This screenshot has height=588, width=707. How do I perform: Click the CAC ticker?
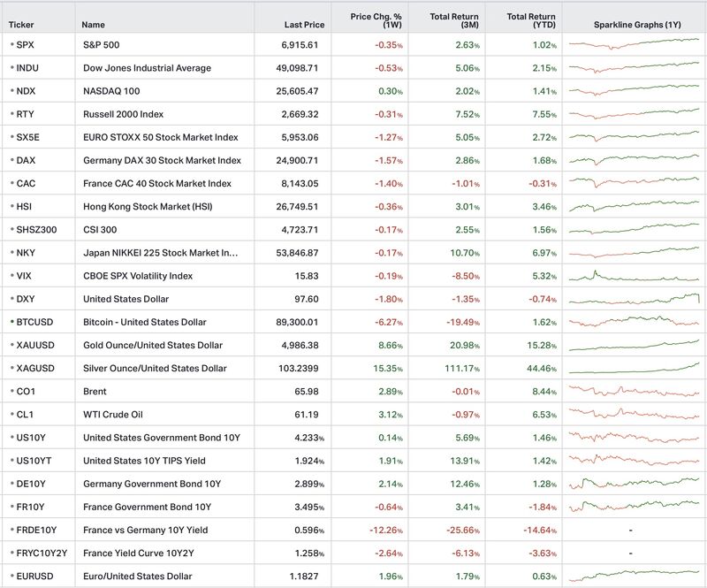[26, 183]
